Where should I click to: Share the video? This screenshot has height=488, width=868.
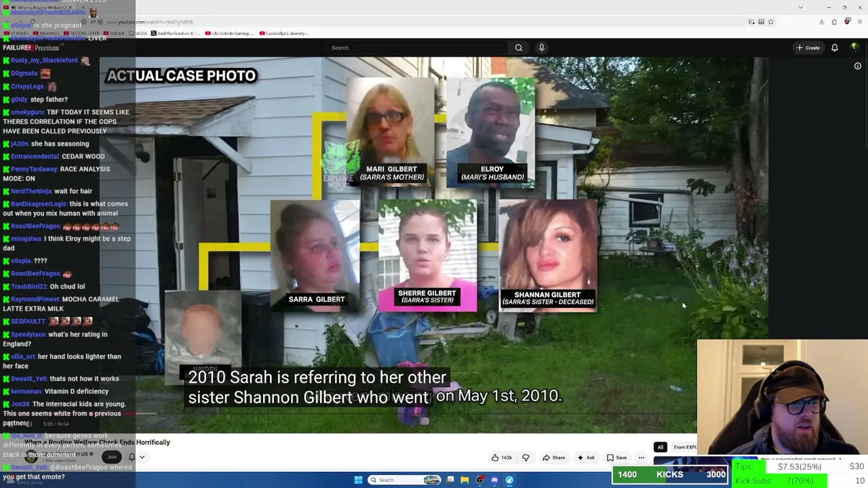pos(553,457)
